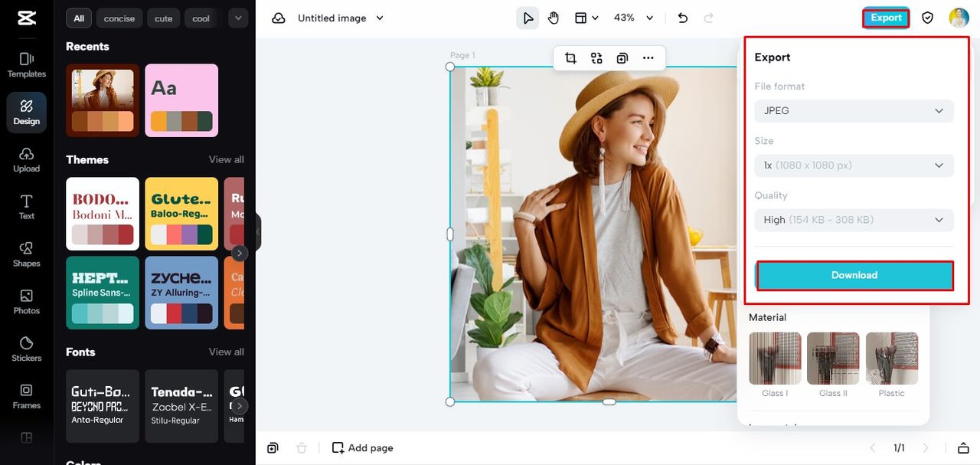Select the Design sidebar tab
The height and width of the screenshot is (465, 980).
[27, 112]
